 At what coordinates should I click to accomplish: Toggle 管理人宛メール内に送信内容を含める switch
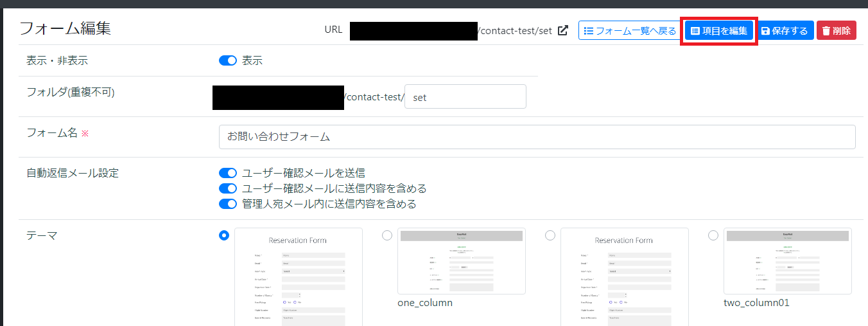228,204
